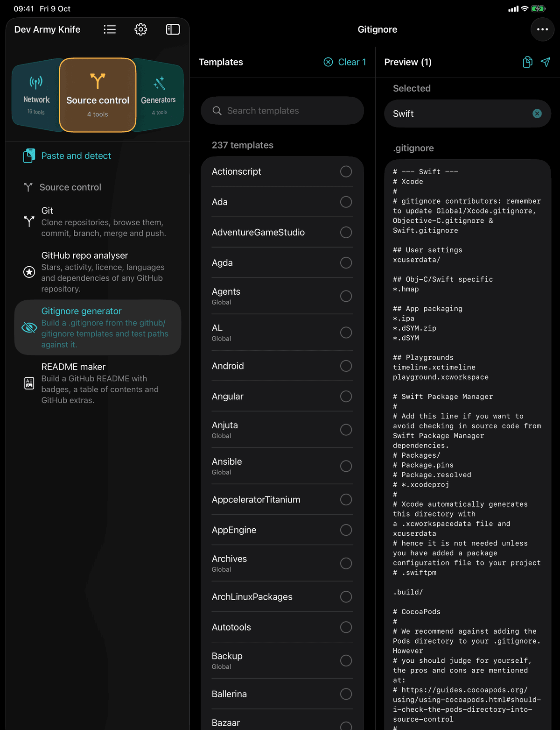This screenshot has height=730, width=560.
Task: Switch to the Generators category
Action: (x=159, y=95)
